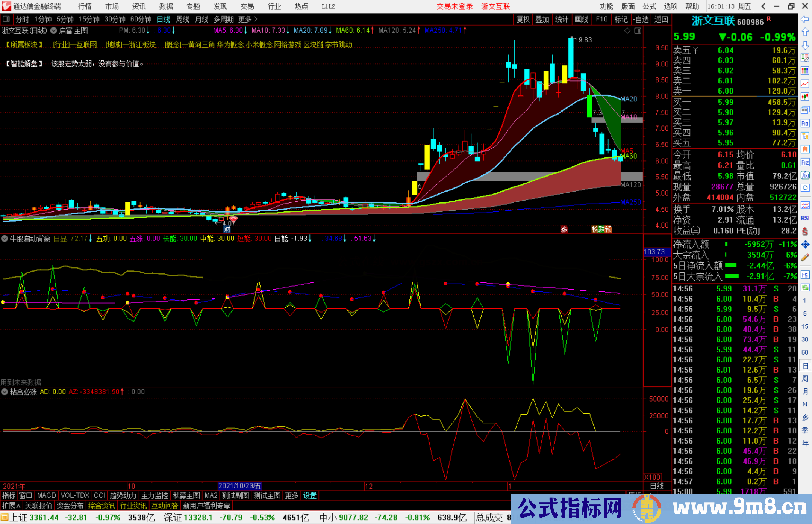Click the Shanghai index icon in status bar
812x524 pixels.
pos(5,517)
